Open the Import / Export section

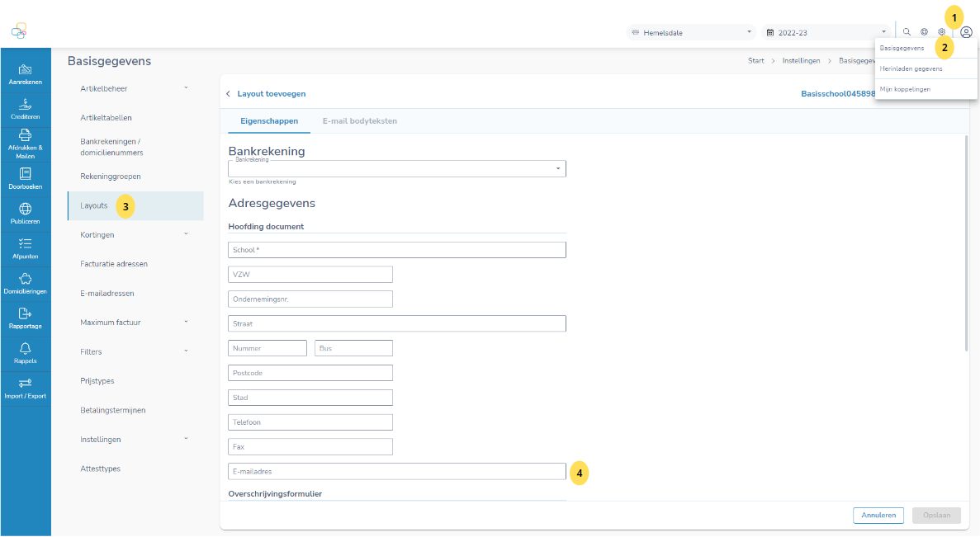pos(26,388)
